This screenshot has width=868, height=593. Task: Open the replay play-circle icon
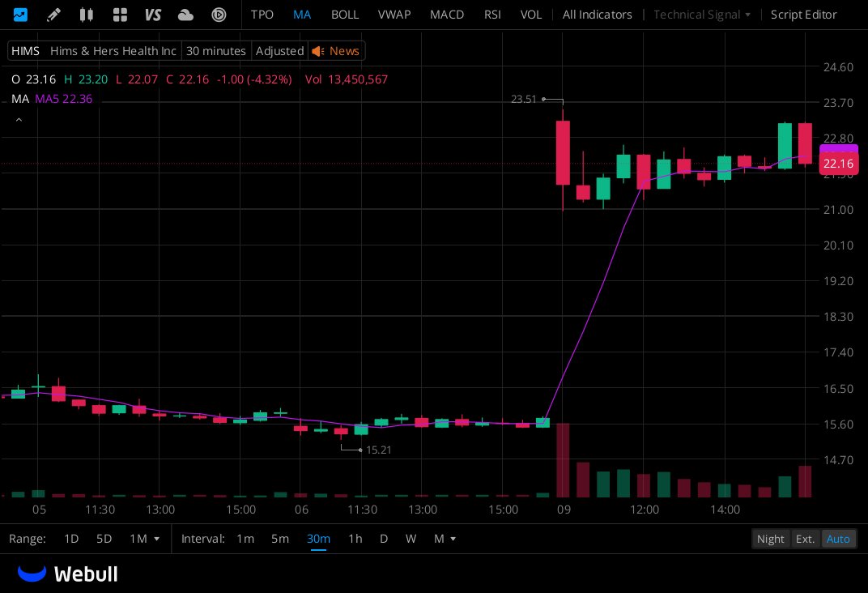(219, 15)
